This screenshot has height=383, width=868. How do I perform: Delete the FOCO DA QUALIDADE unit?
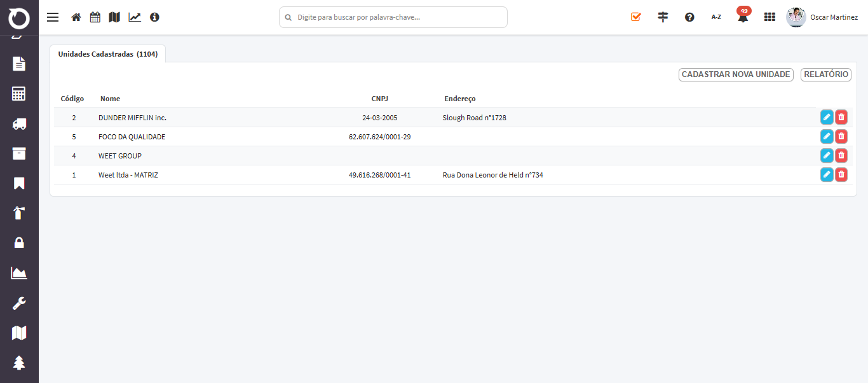(x=841, y=136)
